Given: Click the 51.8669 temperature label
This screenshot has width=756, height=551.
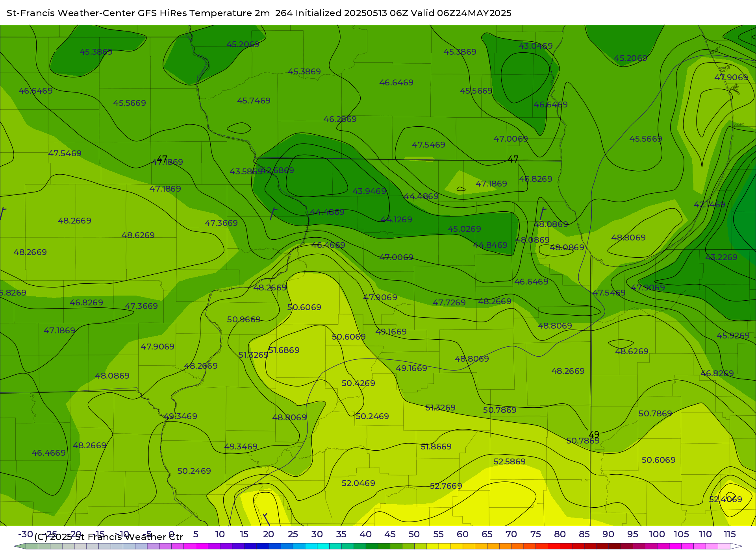Looking at the screenshot, I should pyautogui.click(x=436, y=447).
